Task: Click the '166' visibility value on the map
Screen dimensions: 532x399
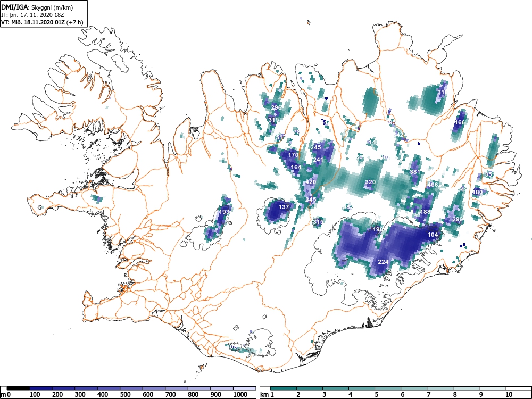Action: click(x=460, y=122)
